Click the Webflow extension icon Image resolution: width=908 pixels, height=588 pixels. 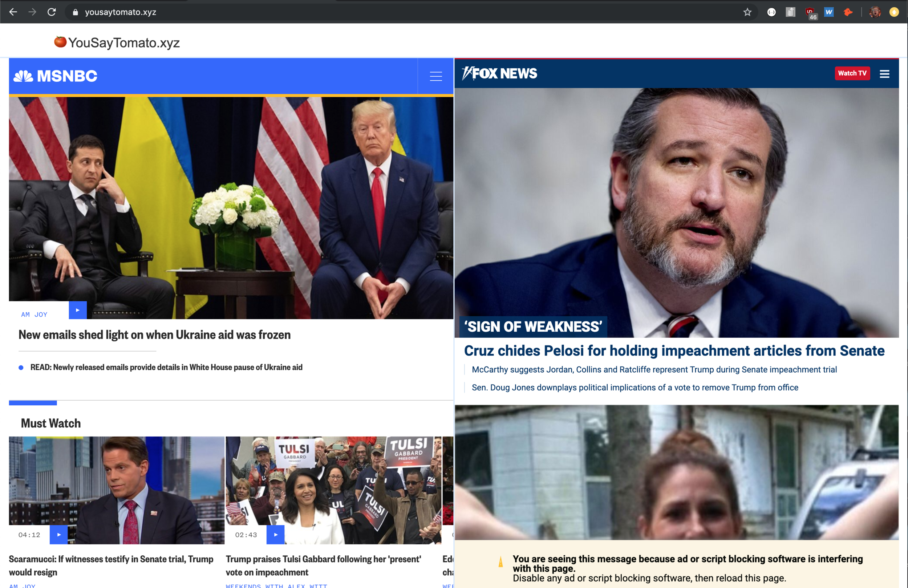coord(829,12)
